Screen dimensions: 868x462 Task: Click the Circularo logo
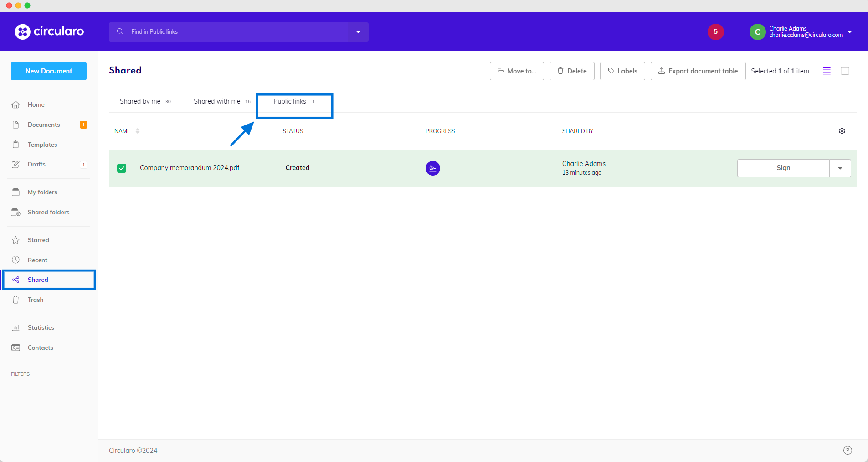[x=49, y=31]
